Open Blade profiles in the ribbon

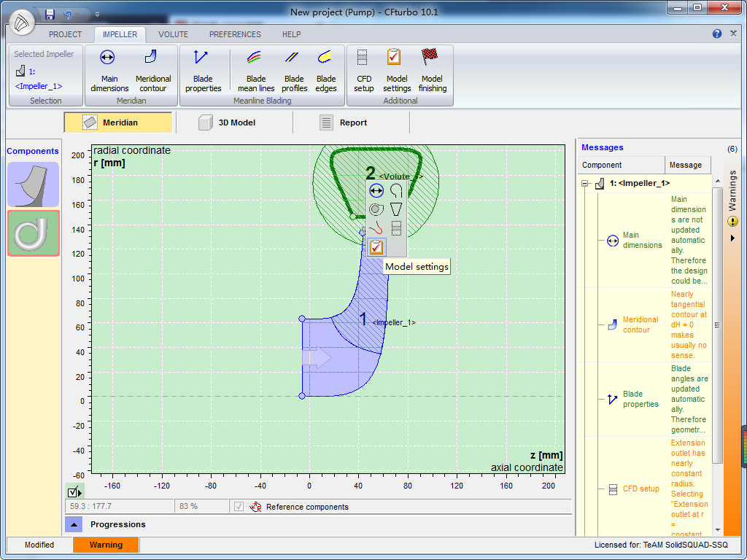point(294,71)
